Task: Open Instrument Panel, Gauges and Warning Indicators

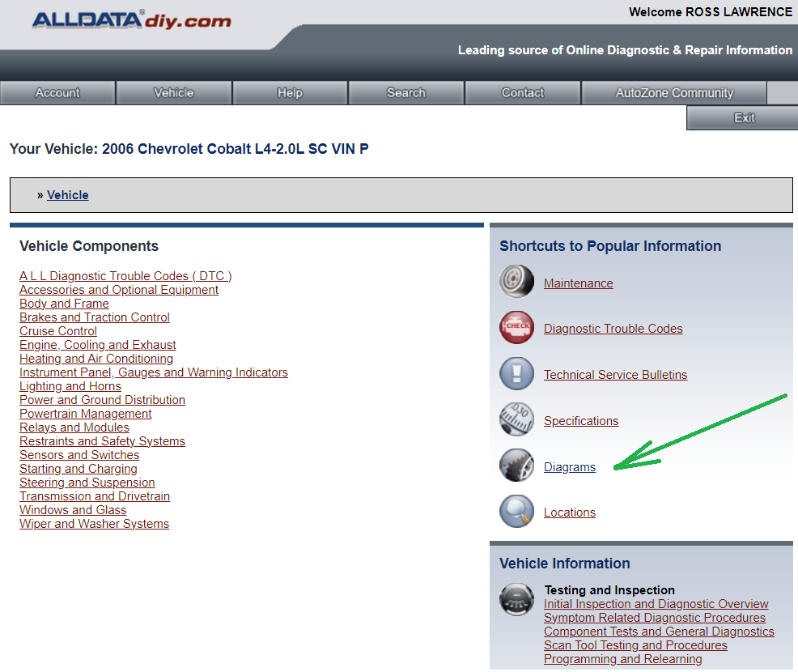Action: (154, 372)
